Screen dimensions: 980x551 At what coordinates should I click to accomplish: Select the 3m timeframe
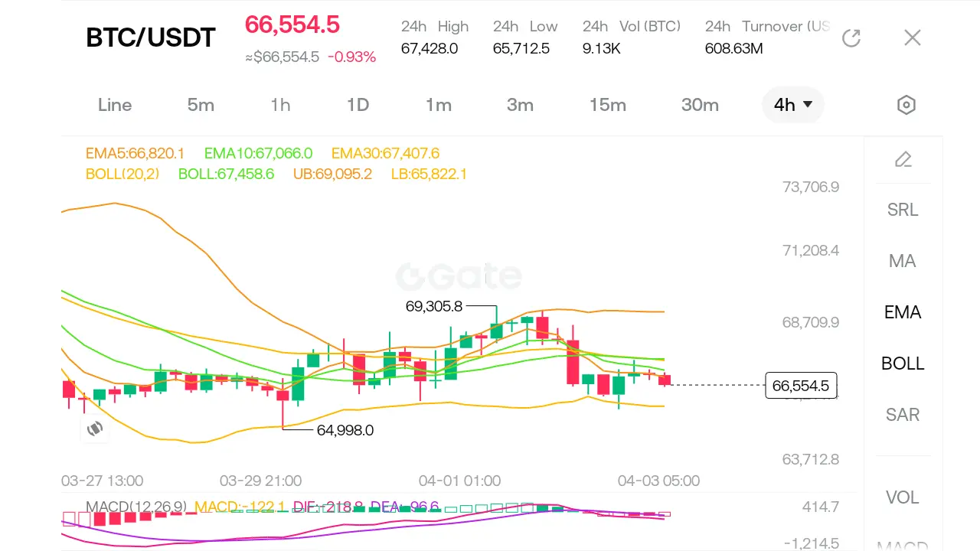pos(520,105)
